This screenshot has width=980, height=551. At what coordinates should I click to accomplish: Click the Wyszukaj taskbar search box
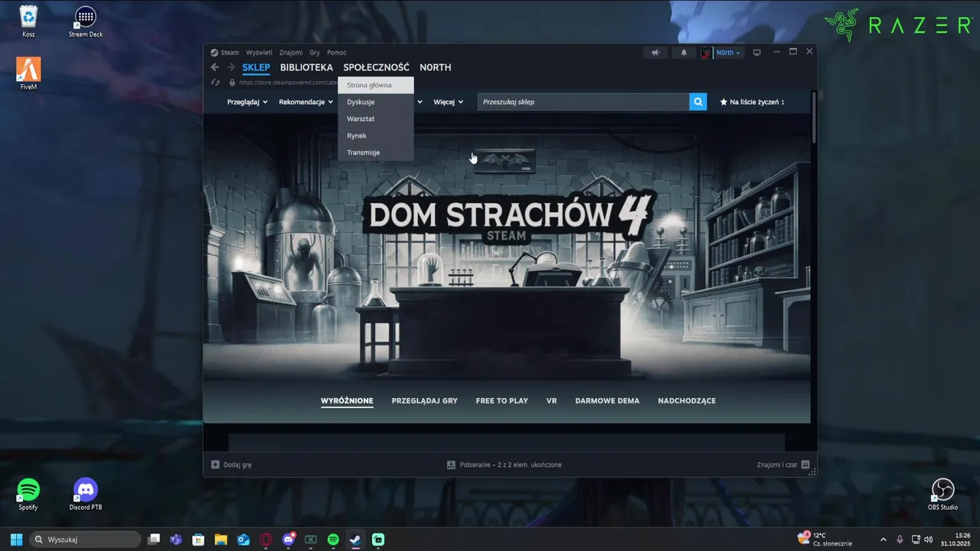tap(84, 540)
